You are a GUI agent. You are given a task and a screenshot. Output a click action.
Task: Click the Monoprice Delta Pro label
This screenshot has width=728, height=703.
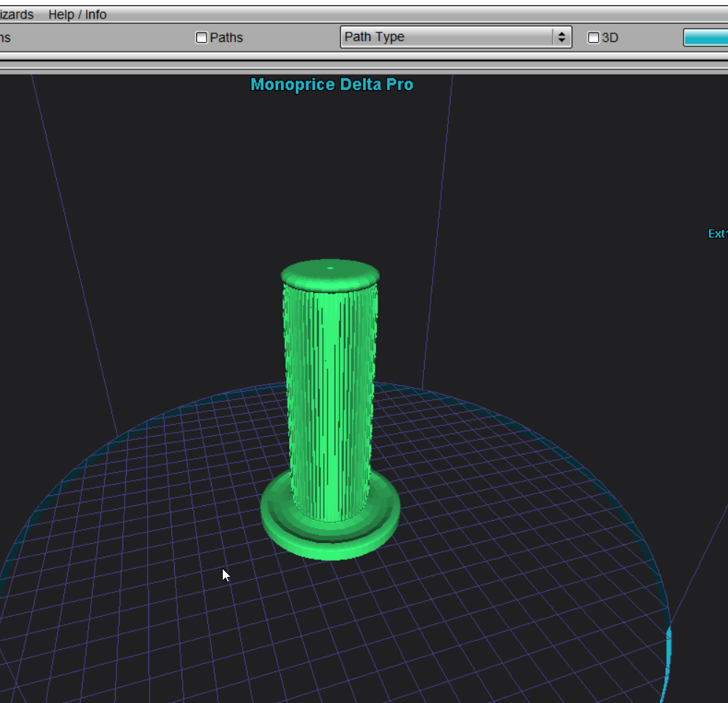click(332, 85)
